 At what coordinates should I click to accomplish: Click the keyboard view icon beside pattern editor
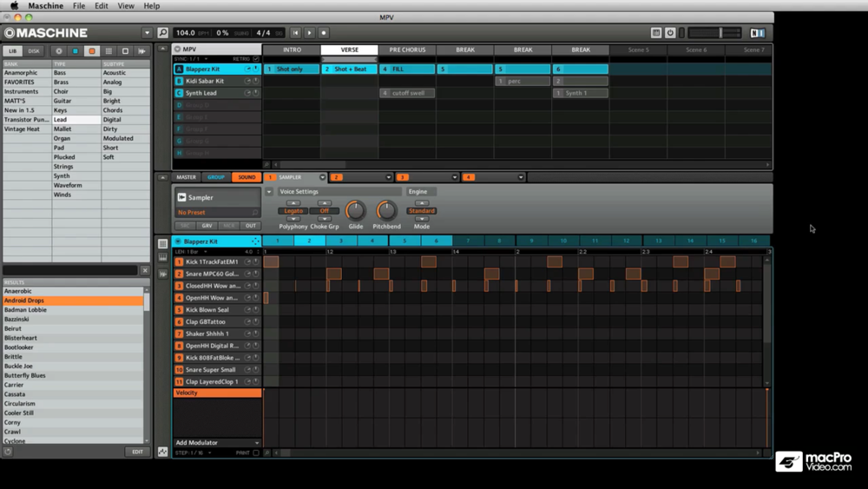(x=162, y=258)
